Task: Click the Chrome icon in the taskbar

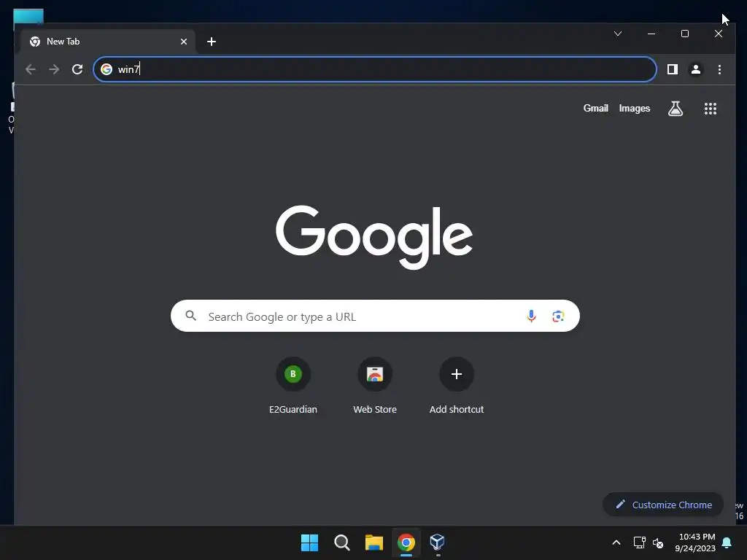Action: tap(406, 542)
